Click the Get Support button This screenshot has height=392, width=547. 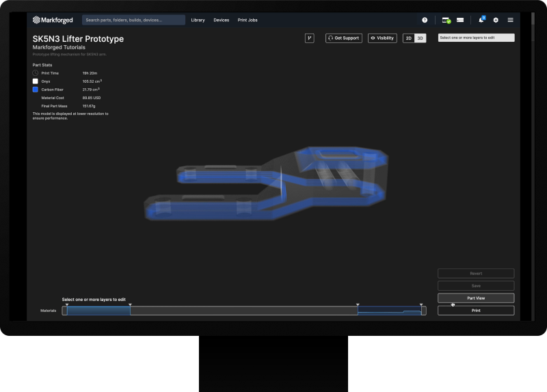pyautogui.click(x=344, y=38)
